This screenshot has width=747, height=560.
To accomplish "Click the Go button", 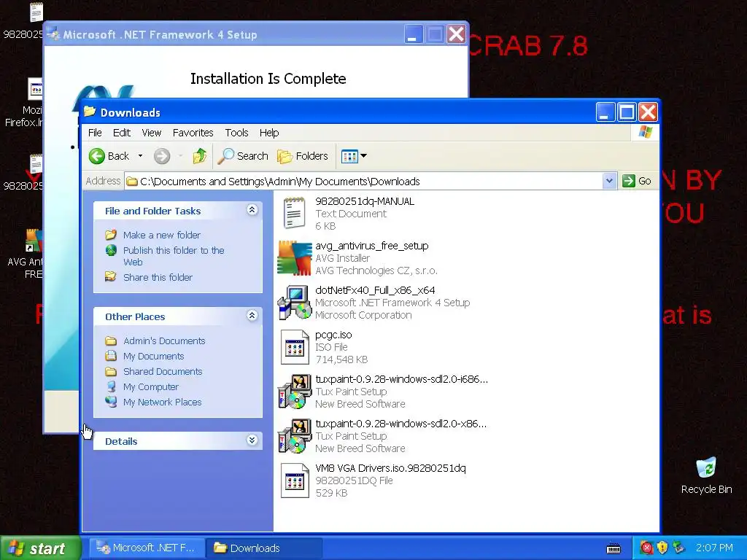I will 637,181.
